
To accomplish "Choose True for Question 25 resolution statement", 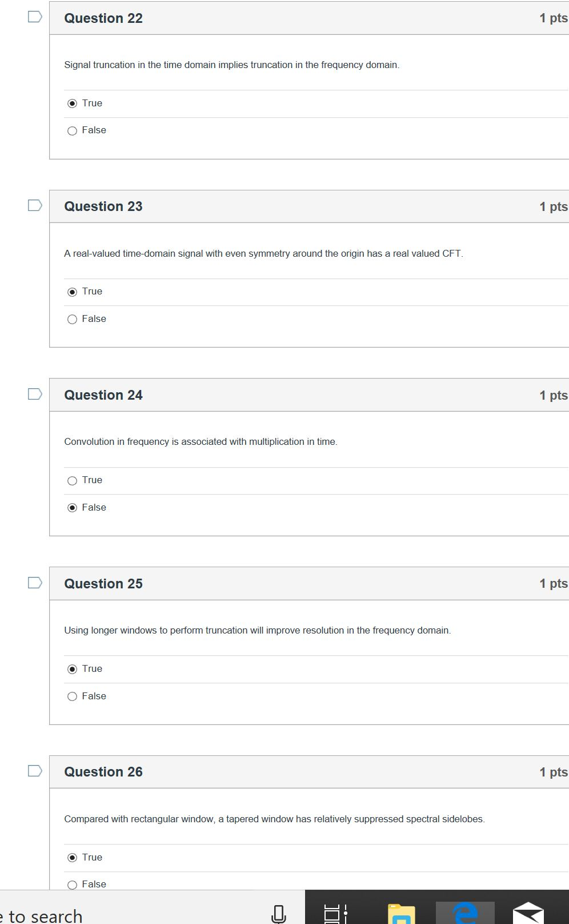I will pos(73,670).
